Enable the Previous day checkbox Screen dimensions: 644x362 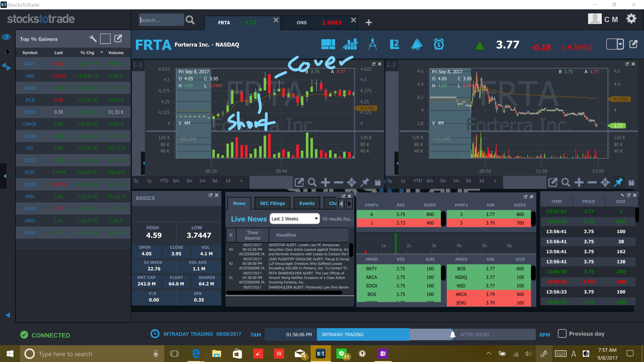[562, 334]
